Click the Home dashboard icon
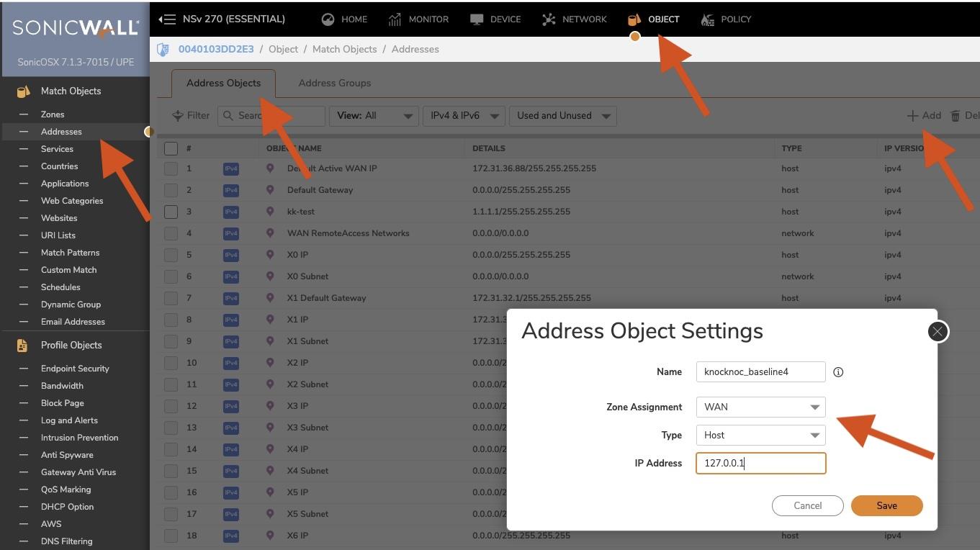The height and width of the screenshot is (550, 980). click(x=328, y=19)
